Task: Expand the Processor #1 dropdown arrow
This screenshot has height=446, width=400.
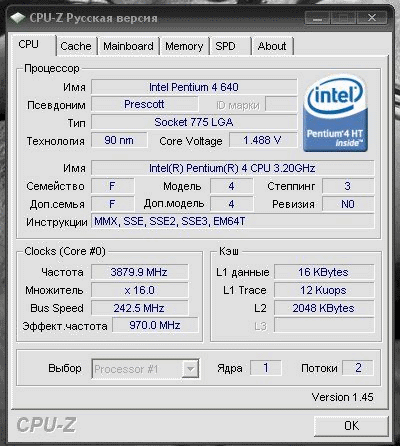Action: (190, 369)
